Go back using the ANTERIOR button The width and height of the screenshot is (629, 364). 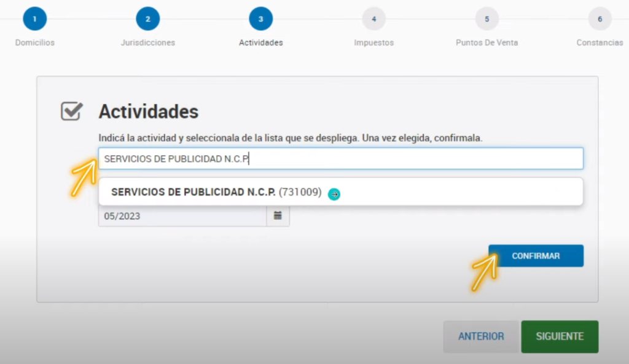[481, 336]
